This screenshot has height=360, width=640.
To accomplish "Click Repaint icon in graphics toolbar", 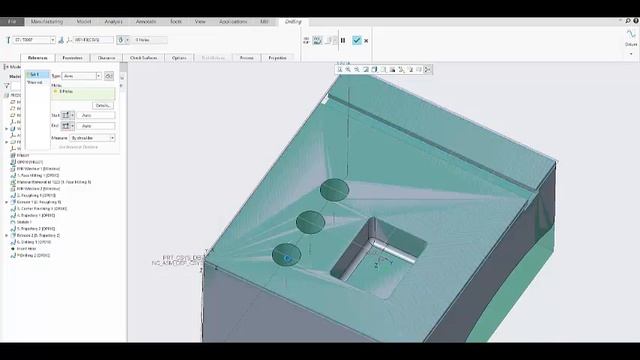I will point(366,69).
